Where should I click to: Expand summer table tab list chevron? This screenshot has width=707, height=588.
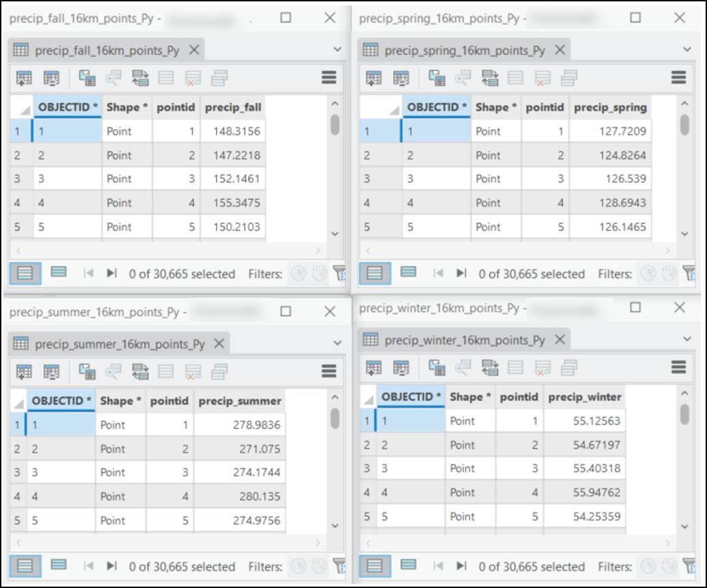(x=337, y=343)
